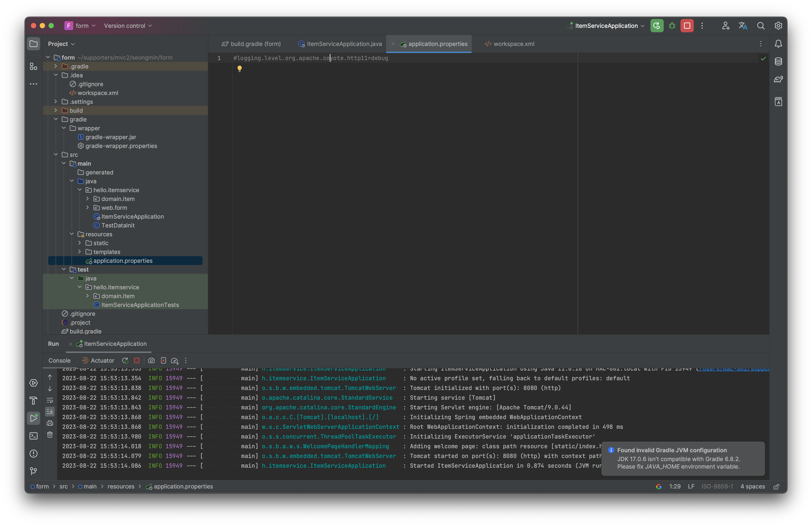This screenshot has height=526, width=812.
Task: Open IDE settings gear
Action: click(x=778, y=26)
